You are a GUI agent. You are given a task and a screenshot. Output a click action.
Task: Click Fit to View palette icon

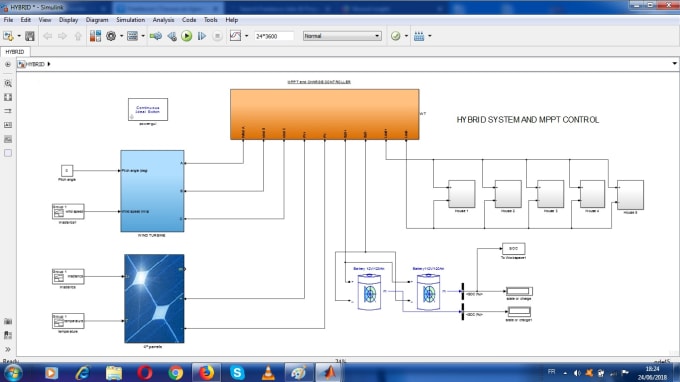click(x=8, y=97)
